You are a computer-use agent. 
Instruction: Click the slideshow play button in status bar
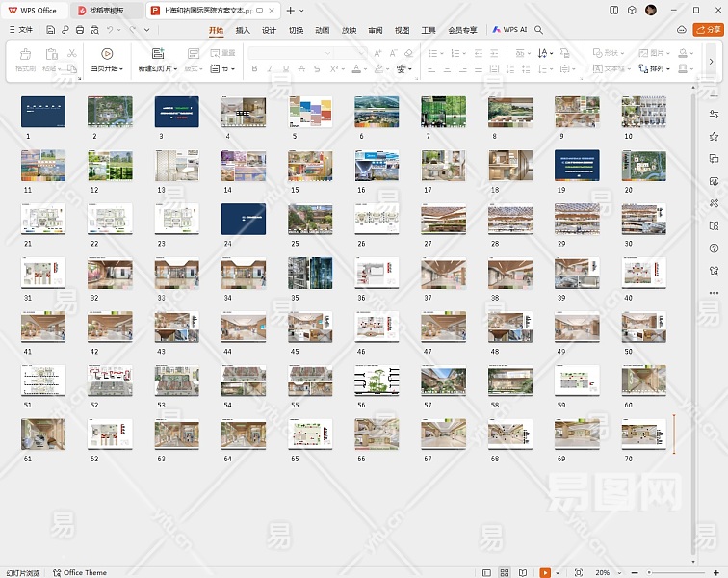[x=545, y=572]
